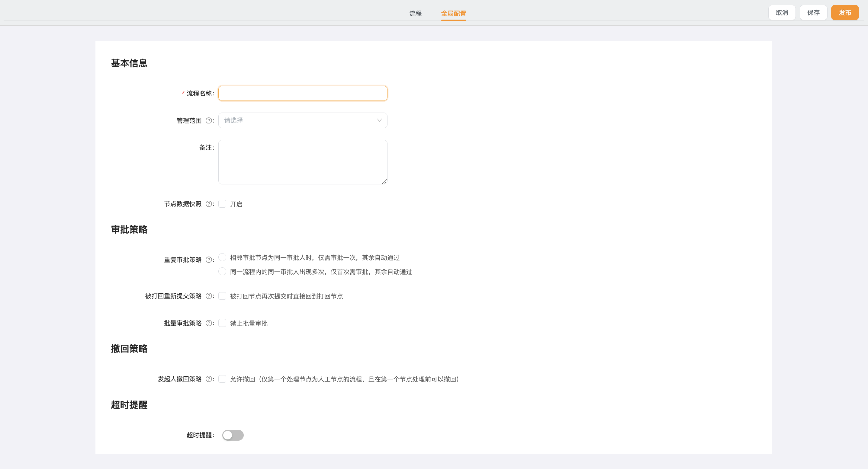Click into the 备注 textarea
The width and height of the screenshot is (868, 469).
pyautogui.click(x=303, y=162)
